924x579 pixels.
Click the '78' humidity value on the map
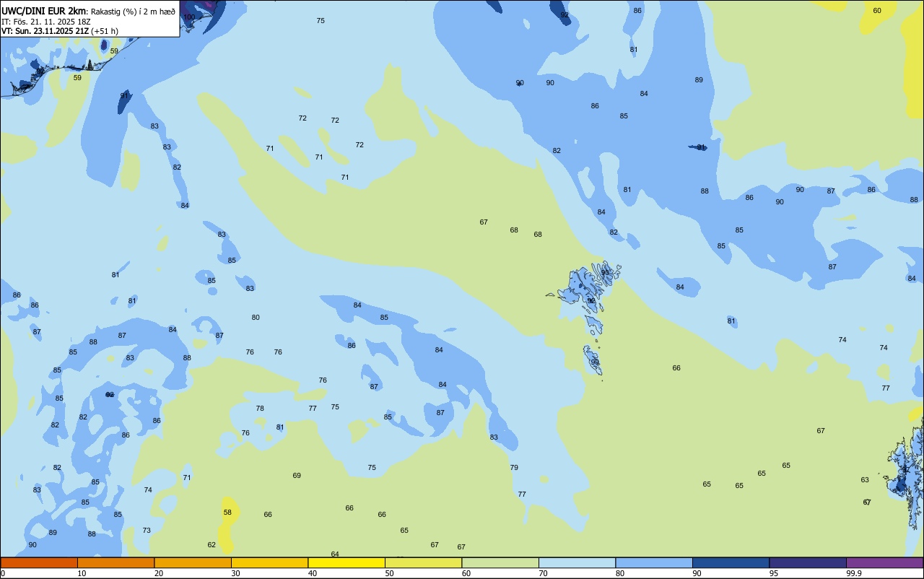(x=260, y=409)
